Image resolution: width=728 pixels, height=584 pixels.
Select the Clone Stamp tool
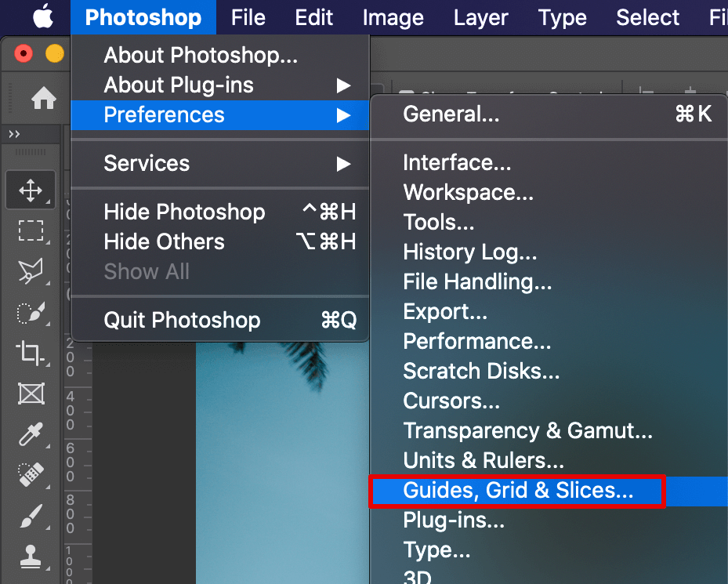(x=31, y=557)
